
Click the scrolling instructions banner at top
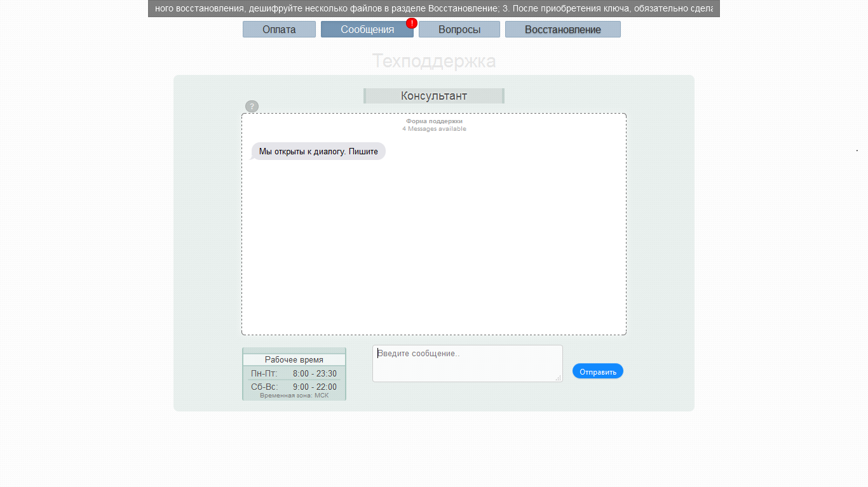pyautogui.click(x=433, y=9)
